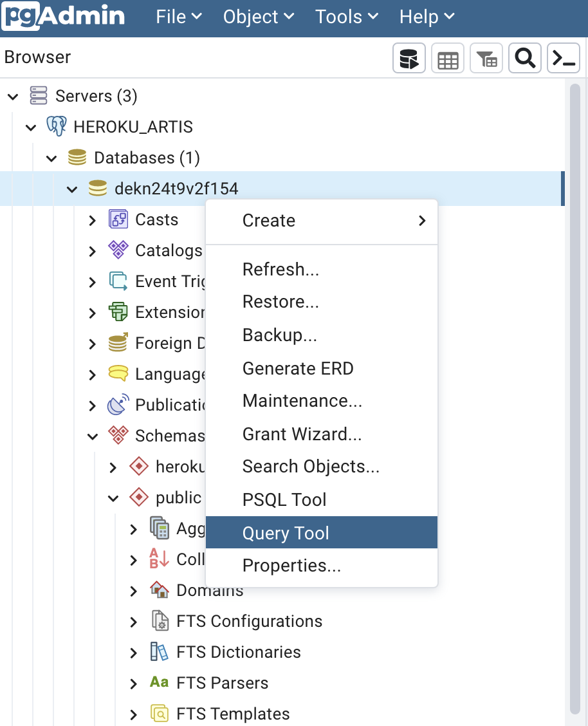Click the Servers group icon
Image resolution: width=588 pixels, height=726 pixels.
click(39, 95)
